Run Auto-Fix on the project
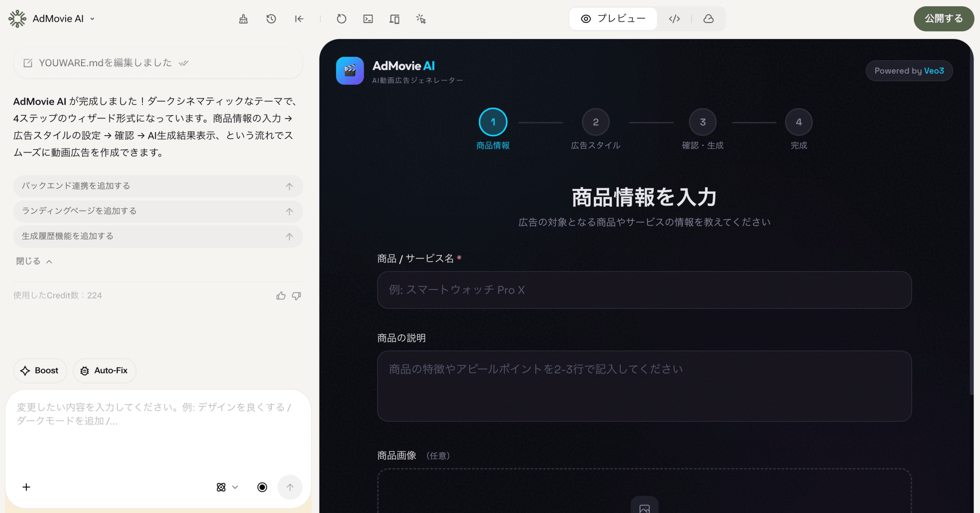Image resolution: width=980 pixels, height=513 pixels. [104, 370]
